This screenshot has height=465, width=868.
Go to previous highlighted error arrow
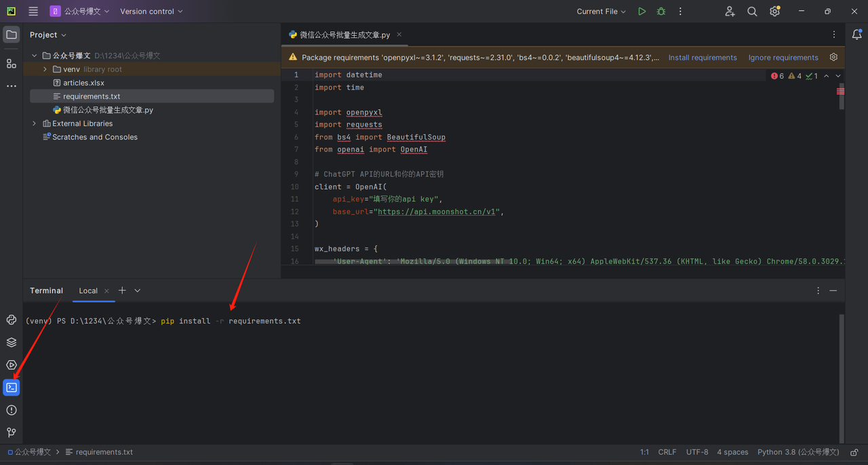(x=826, y=76)
